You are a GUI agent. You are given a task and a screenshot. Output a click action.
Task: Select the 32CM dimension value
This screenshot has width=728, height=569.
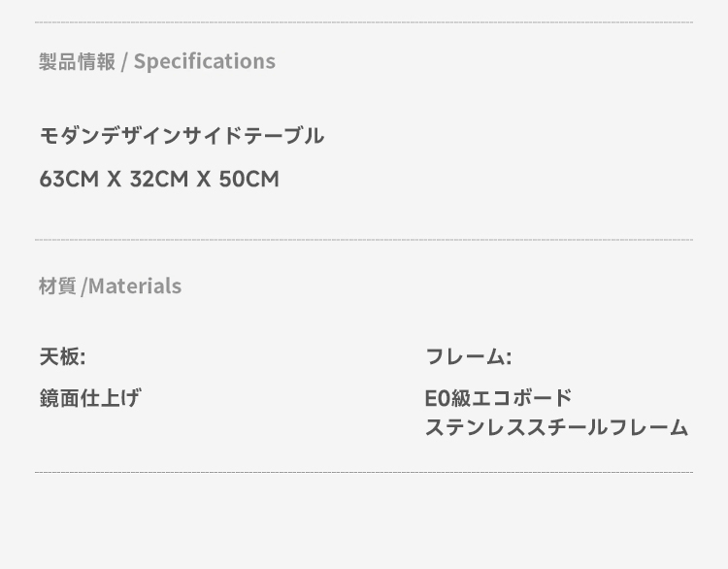(x=159, y=180)
